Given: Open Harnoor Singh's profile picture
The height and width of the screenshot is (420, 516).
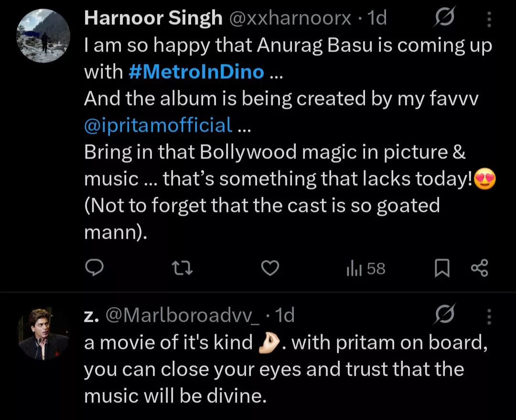Looking at the screenshot, I should 43,35.
